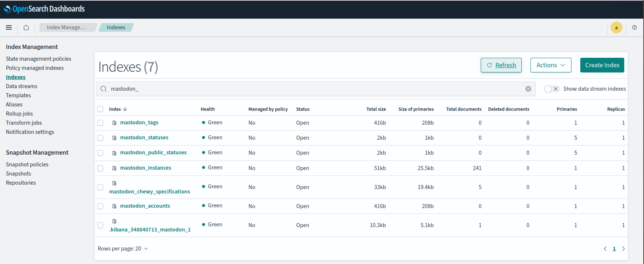Open the hamburger navigation menu
Viewport: 644px width, 264px height.
pos(9,27)
